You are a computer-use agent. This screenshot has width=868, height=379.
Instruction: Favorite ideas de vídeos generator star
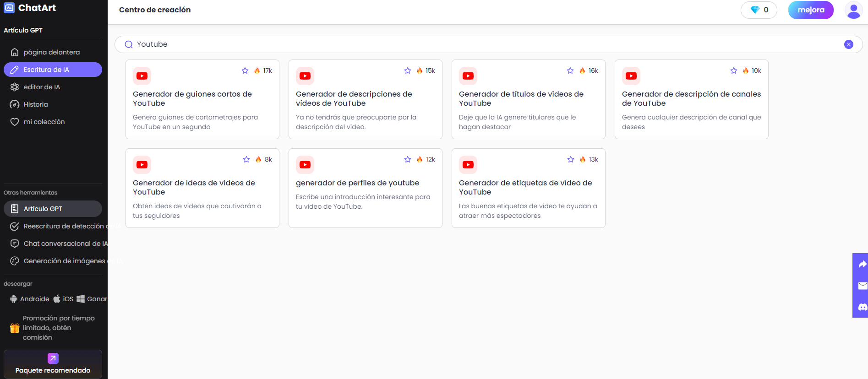coord(246,159)
